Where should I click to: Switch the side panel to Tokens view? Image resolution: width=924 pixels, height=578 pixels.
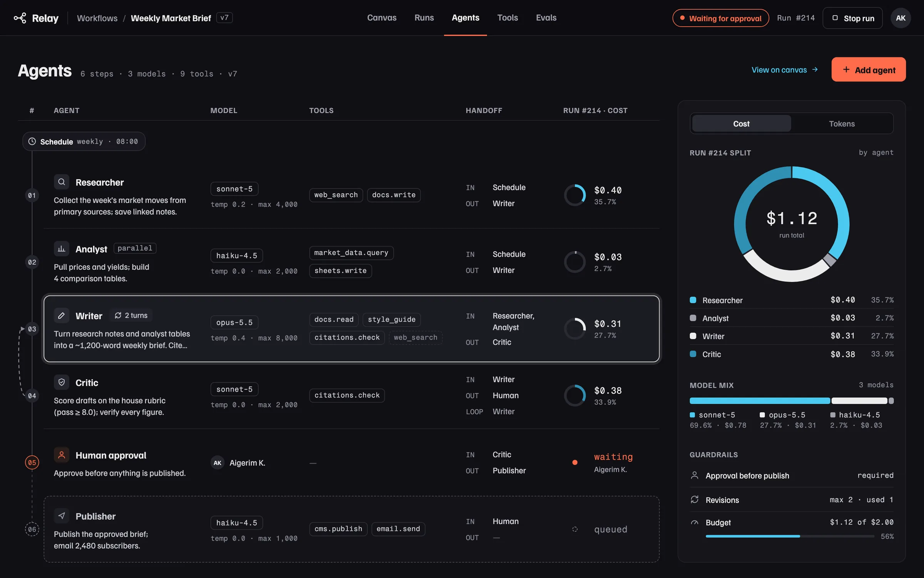point(842,124)
